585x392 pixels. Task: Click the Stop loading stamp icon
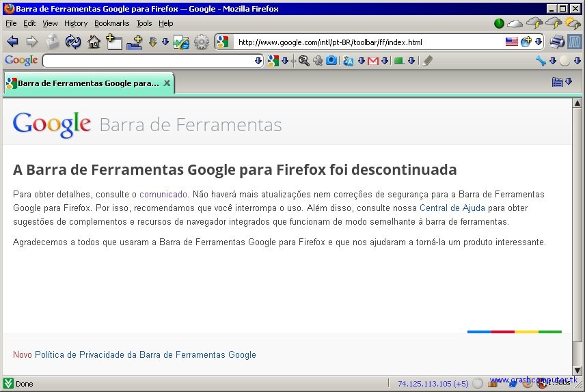pyautogui.click(x=52, y=42)
